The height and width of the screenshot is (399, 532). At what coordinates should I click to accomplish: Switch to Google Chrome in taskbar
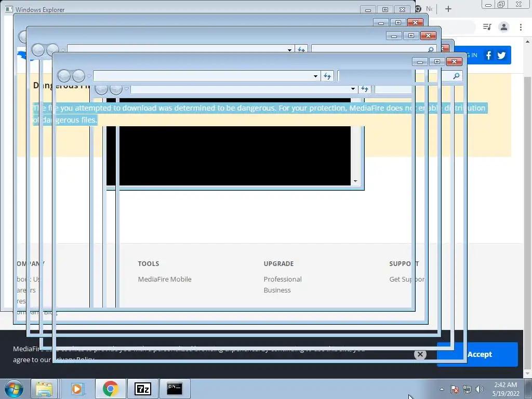110,389
